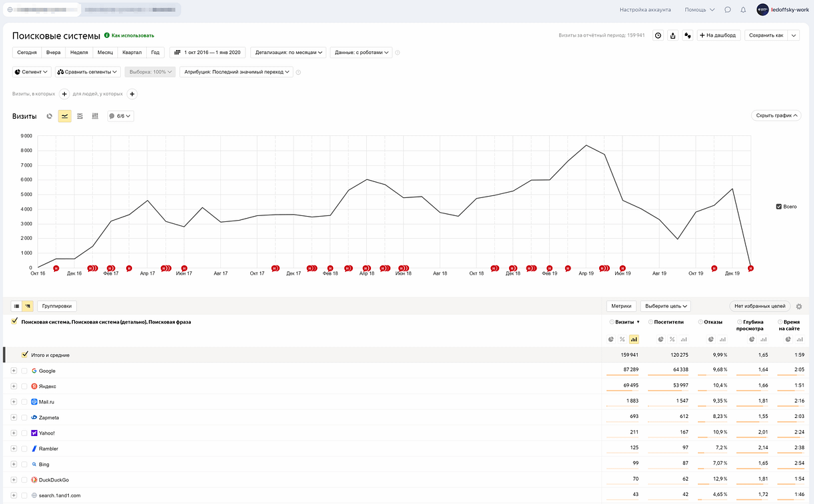Open chat messages icon in header
The height and width of the screenshot is (504, 814).
tap(728, 10)
